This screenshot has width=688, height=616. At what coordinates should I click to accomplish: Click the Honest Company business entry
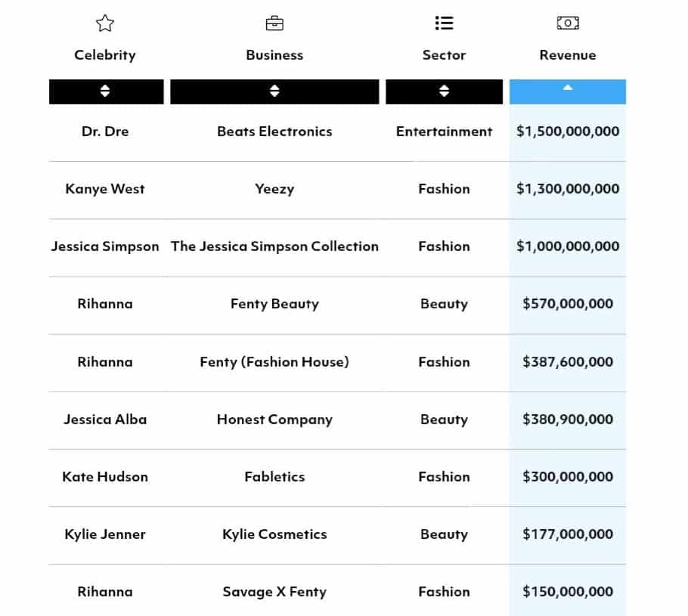point(274,419)
